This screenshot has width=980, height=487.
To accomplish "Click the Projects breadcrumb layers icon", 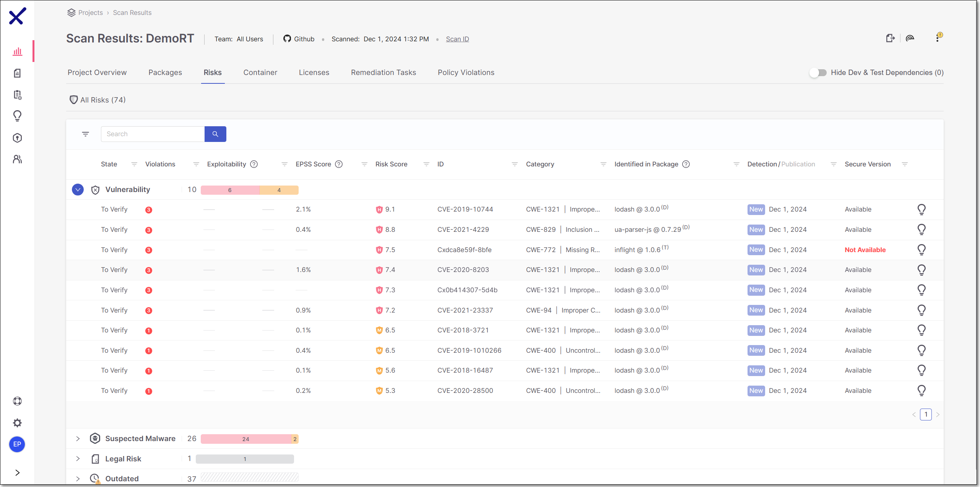I will [x=71, y=13].
